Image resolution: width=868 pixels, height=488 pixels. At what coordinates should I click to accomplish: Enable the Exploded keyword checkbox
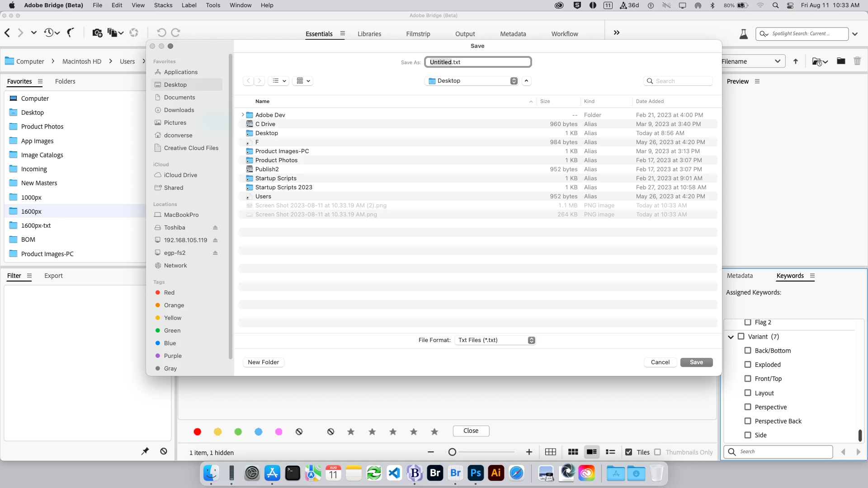coord(748,365)
